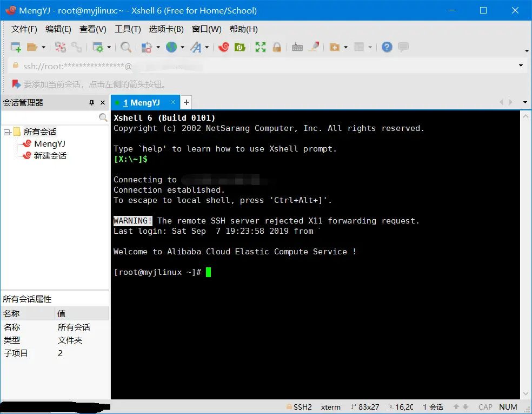Viewport: 532px width, 414px height.
Task: Click the Font toolbar icon
Action: pyautogui.click(x=196, y=47)
